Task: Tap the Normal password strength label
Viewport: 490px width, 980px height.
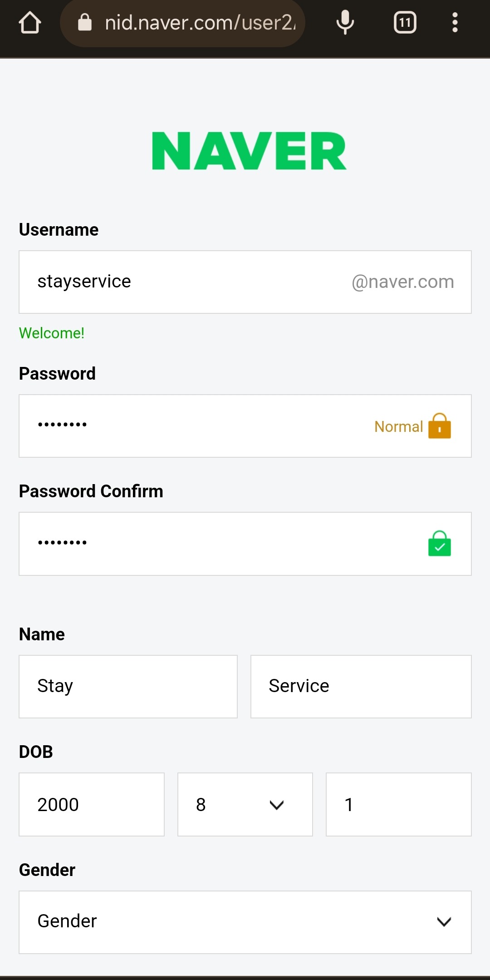Action: click(x=398, y=426)
